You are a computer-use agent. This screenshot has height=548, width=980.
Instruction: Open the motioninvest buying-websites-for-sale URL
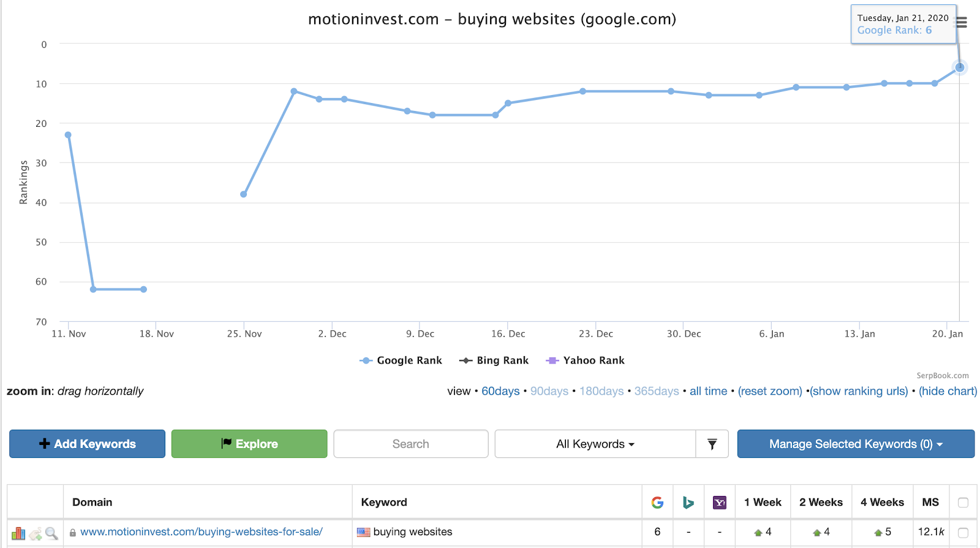click(202, 532)
